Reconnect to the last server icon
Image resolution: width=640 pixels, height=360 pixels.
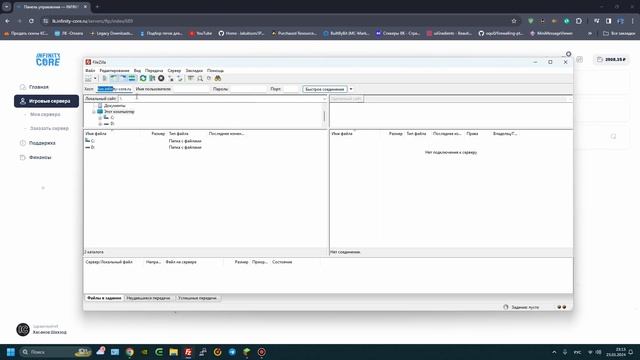click(x=180, y=78)
